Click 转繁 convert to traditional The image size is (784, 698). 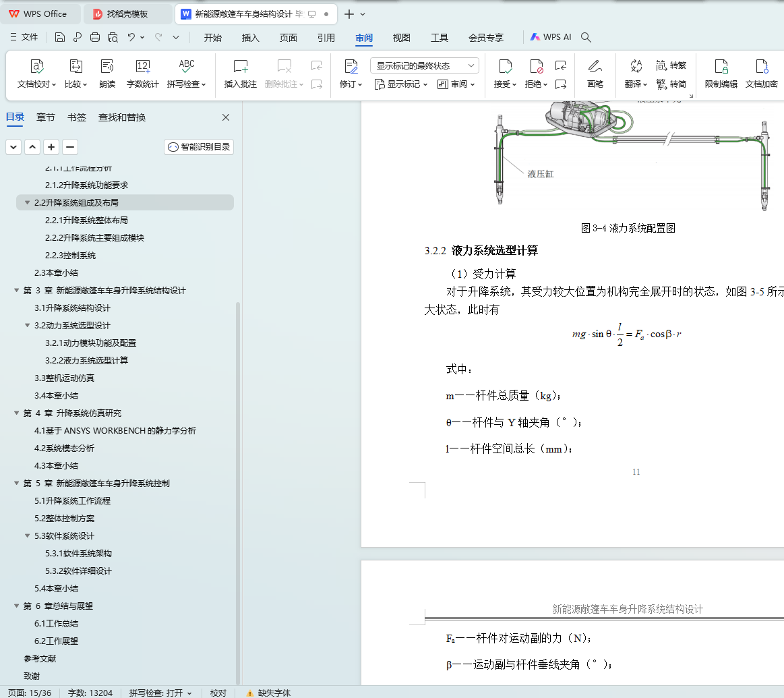[671, 65]
